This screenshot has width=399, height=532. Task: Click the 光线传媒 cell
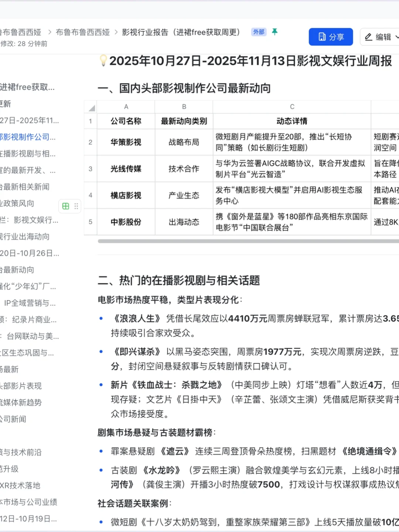pos(126,169)
